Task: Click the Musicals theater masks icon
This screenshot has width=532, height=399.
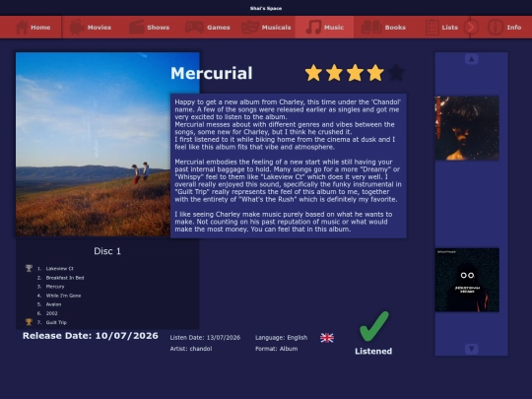Action: point(250,28)
